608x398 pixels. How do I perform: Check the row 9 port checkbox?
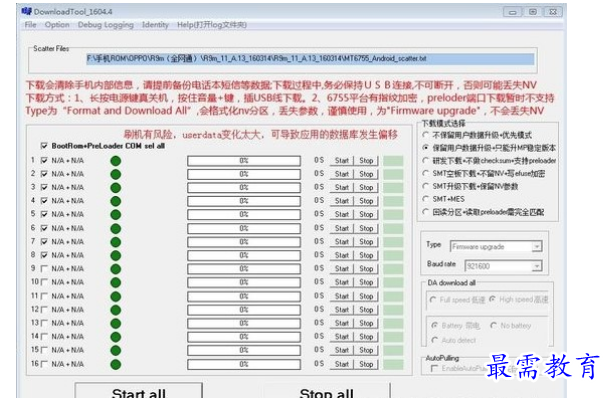[x=44, y=268]
